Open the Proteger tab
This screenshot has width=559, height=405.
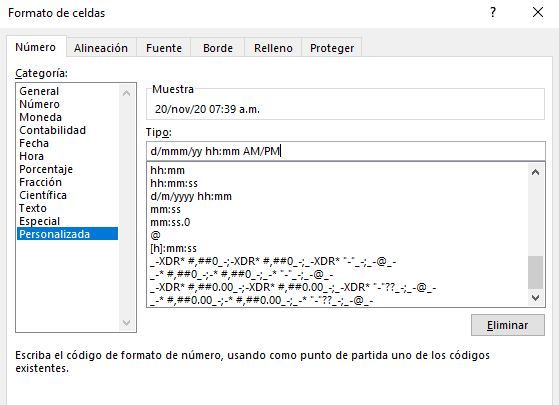(x=332, y=48)
